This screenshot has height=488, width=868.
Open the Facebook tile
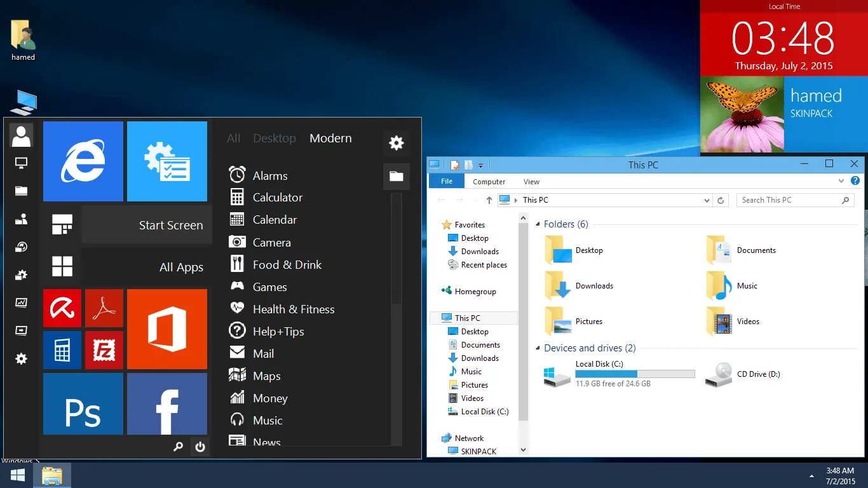point(167,404)
